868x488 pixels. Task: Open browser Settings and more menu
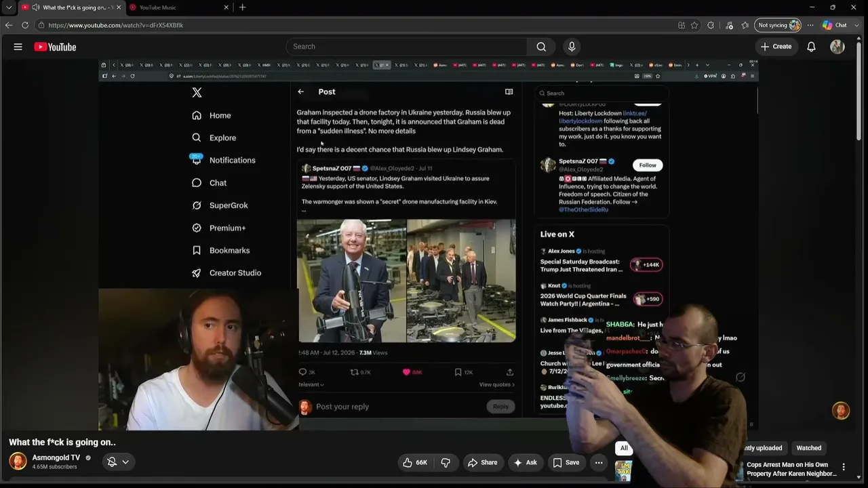tap(810, 25)
